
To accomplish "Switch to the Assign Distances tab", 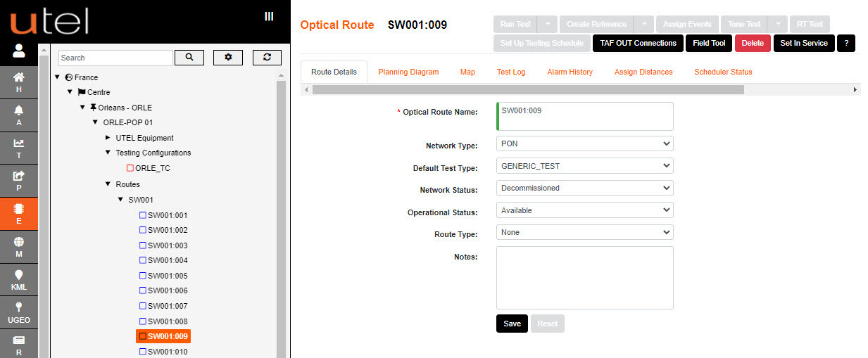I will [643, 72].
